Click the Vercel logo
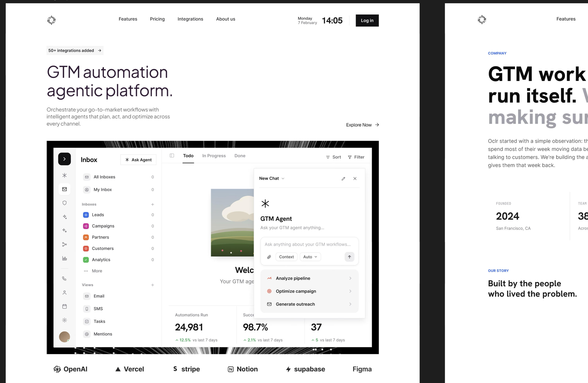 pyautogui.click(x=130, y=369)
